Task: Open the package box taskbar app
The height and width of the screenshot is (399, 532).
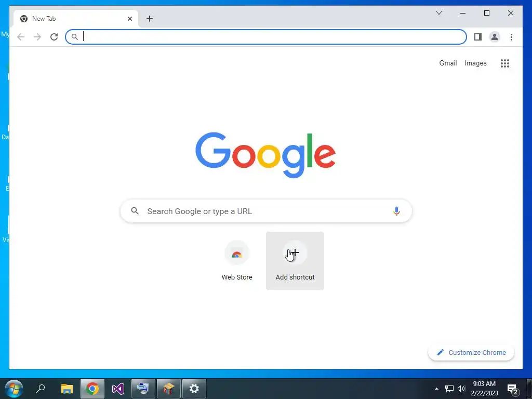Action: pyautogui.click(x=169, y=389)
